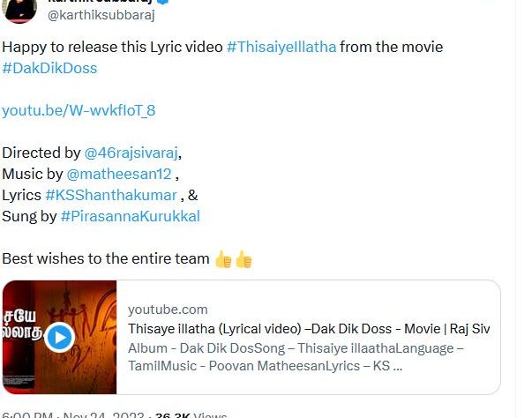Click the first thumbs up emoji
The image size is (532, 418).
coord(223,259)
